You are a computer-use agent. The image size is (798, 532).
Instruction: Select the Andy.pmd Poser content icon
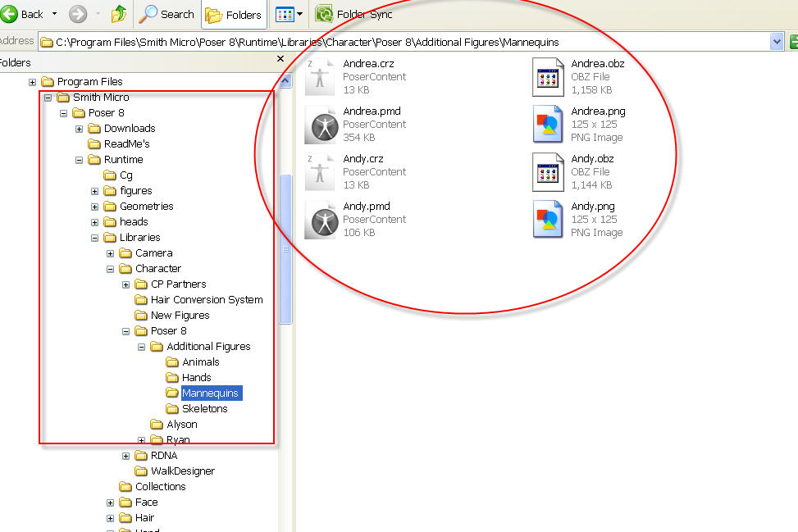point(321,220)
